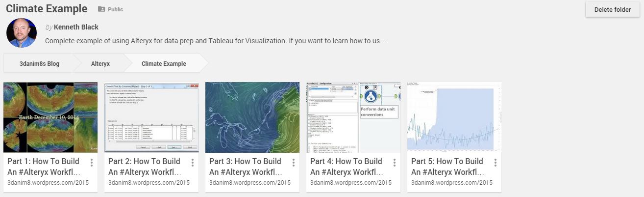Image resolution: width=644 pixels, height=197 pixels.
Task: Click the wordpress URL under Part 3
Action: coord(250,183)
